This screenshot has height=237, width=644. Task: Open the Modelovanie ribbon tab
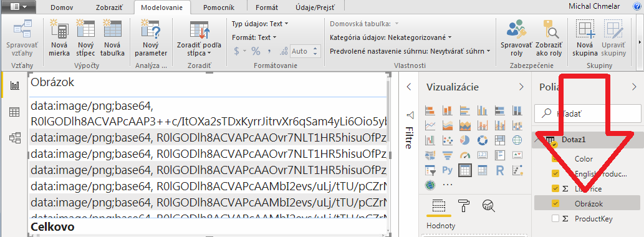click(x=162, y=7)
